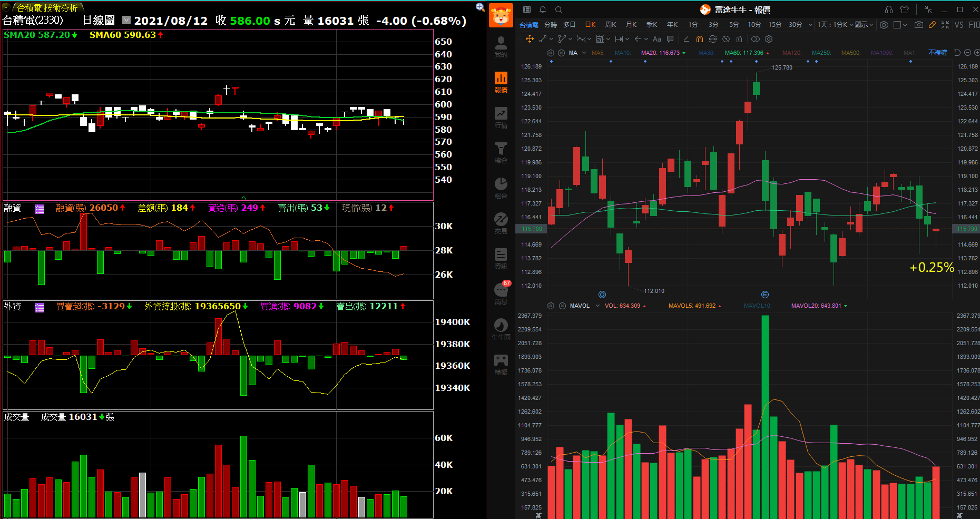
Task: Open the headset customer service icon
Action: click(889, 9)
